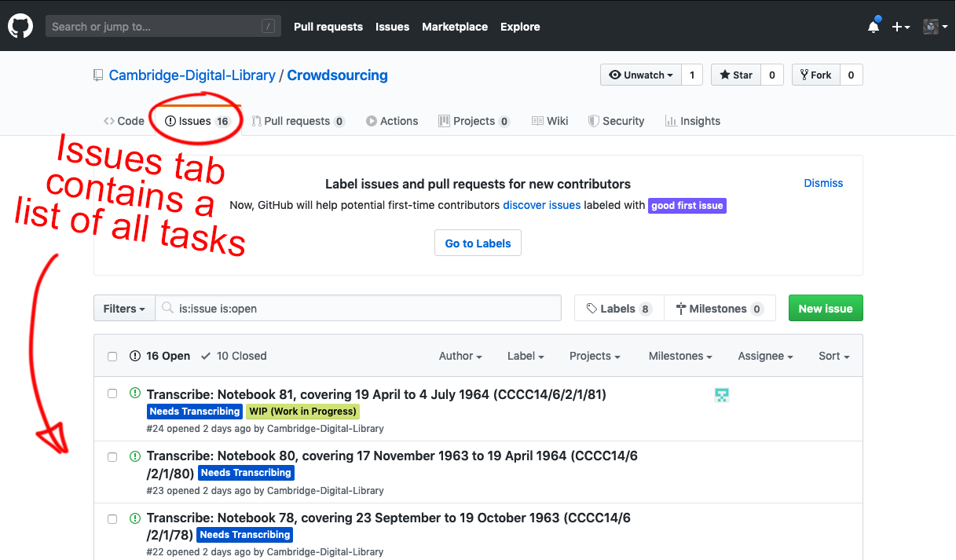Click the open-issue icon for Notebook 81
This screenshot has width=956, height=560.
pyautogui.click(x=134, y=393)
